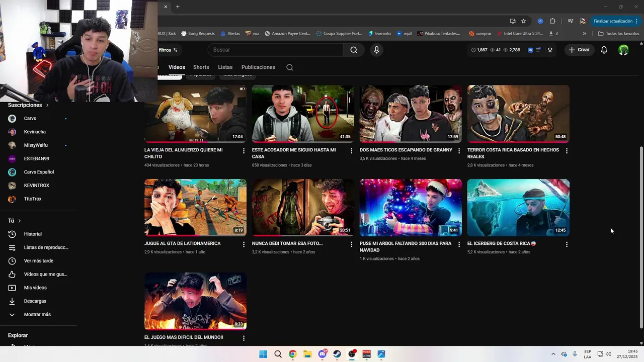Start voice search with the microphone icon

click(376, 50)
